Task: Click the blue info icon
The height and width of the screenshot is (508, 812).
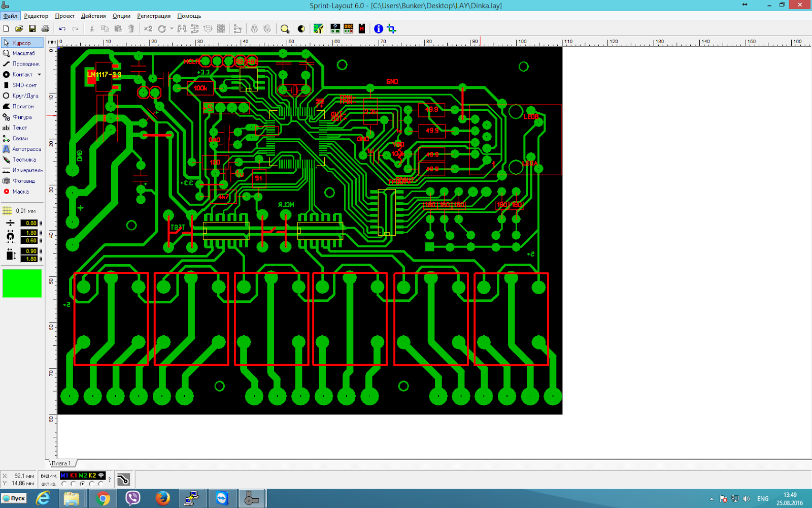Action: click(379, 29)
